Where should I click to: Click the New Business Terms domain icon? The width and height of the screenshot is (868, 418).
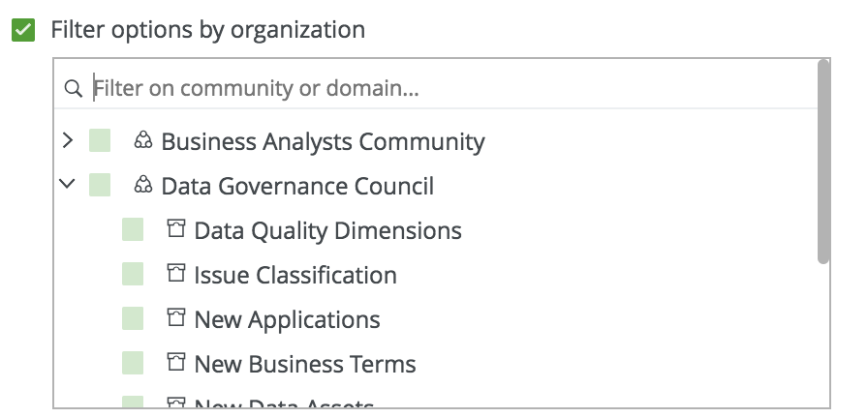[x=175, y=363]
